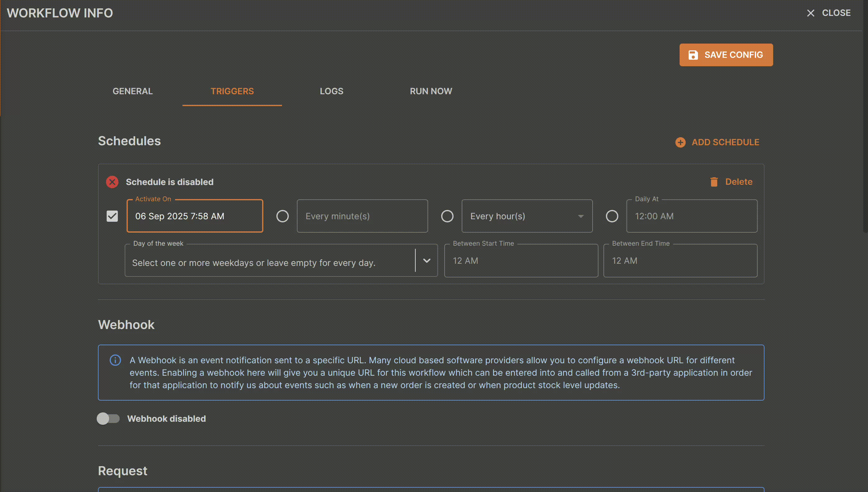868x492 pixels.
Task: Click the X icon next to Close
Action: tap(810, 13)
